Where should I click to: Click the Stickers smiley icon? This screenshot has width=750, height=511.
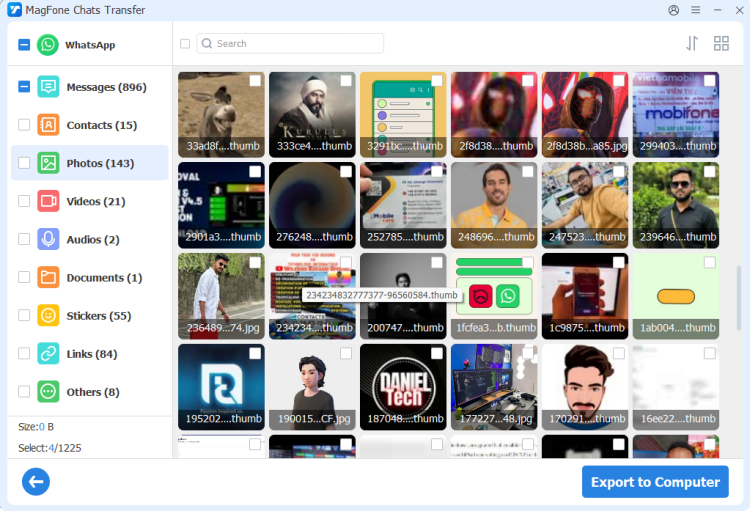point(48,316)
